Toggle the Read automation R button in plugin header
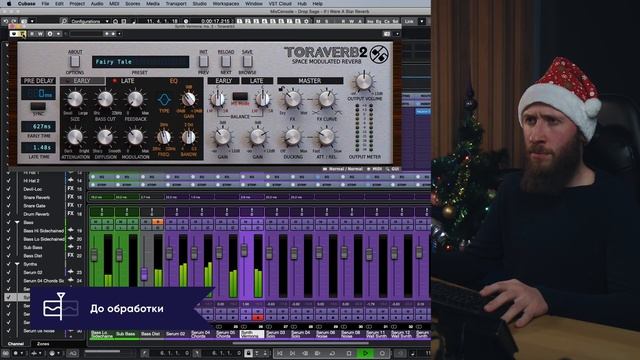640x360 pixels. click(32, 34)
